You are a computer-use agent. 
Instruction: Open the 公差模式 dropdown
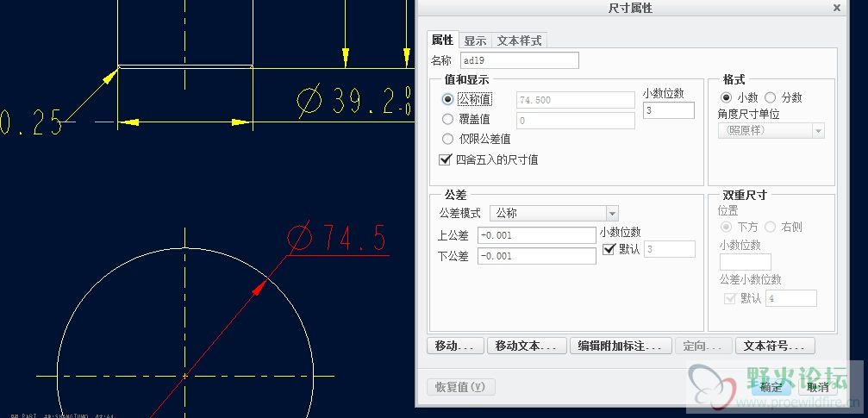pos(554,213)
